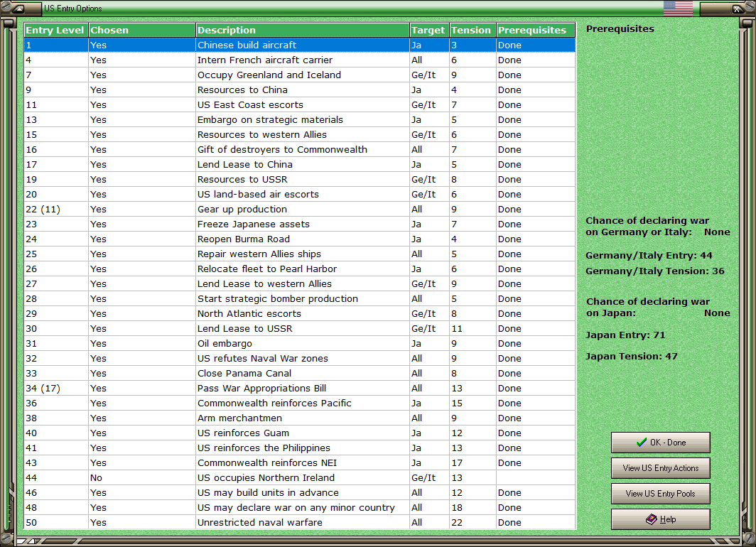Select the Unrestricted naval warfare row
Viewport: 756px width, 547px height.
301,522
